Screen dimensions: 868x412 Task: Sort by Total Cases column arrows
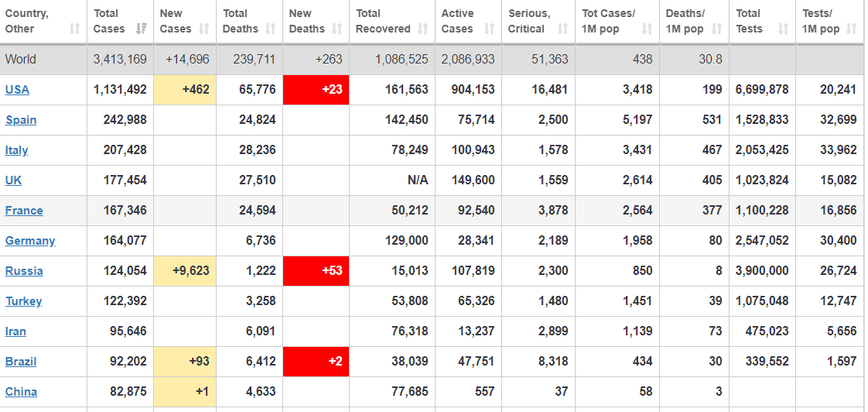click(141, 29)
